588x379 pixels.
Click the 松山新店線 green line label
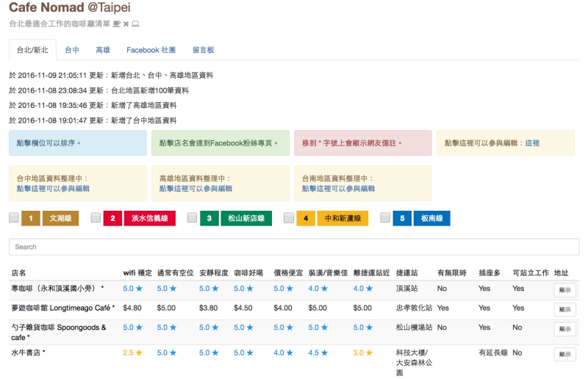pyautogui.click(x=245, y=218)
